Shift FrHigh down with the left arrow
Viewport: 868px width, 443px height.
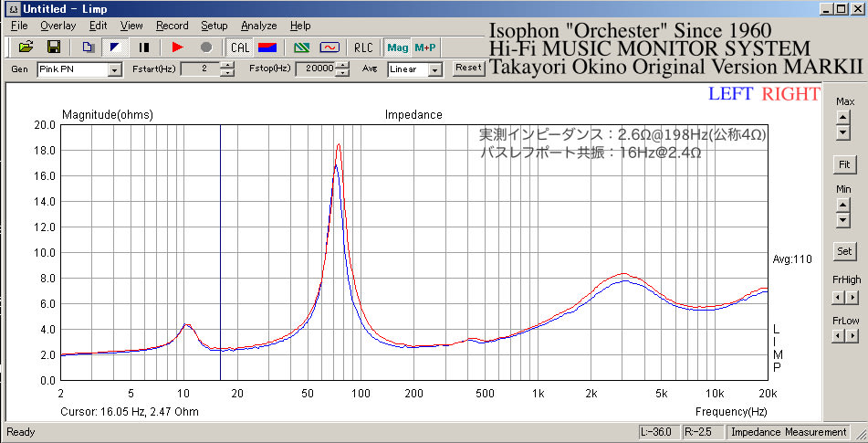(838, 298)
